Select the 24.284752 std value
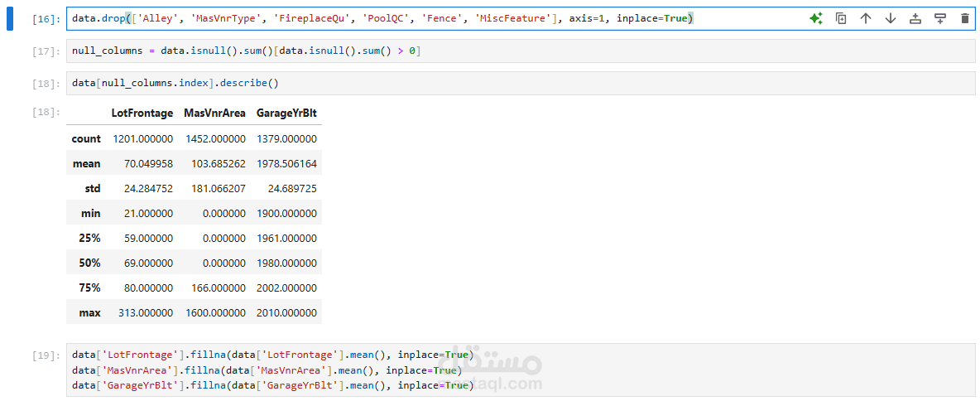Image resolution: width=980 pixels, height=401 pixels. coord(149,188)
